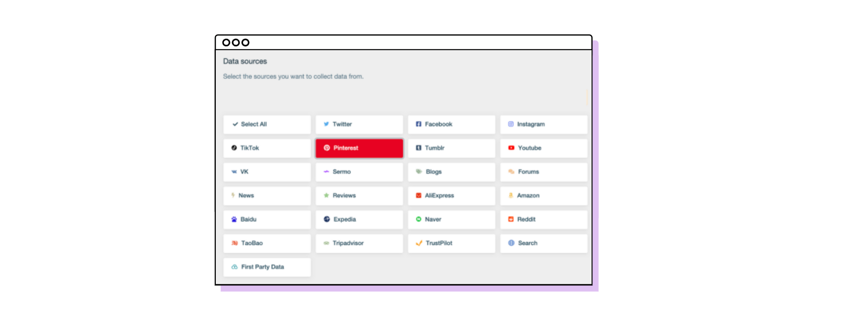The height and width of the screenshot is (327, 868).
Task: Click the Expedia source tile
Action: pyautogui.click(x=359, y=219)
